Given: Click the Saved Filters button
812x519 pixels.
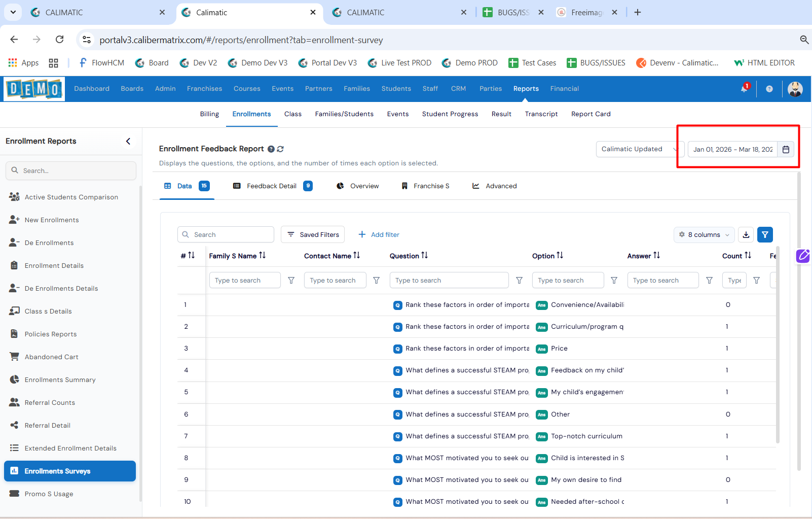Looking at the screenshot, I should 313,234.
